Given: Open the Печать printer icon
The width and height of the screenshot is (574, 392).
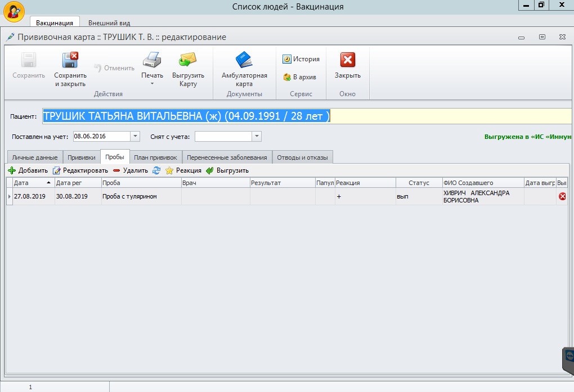Looking at the screenshot, I should point(152,60).
